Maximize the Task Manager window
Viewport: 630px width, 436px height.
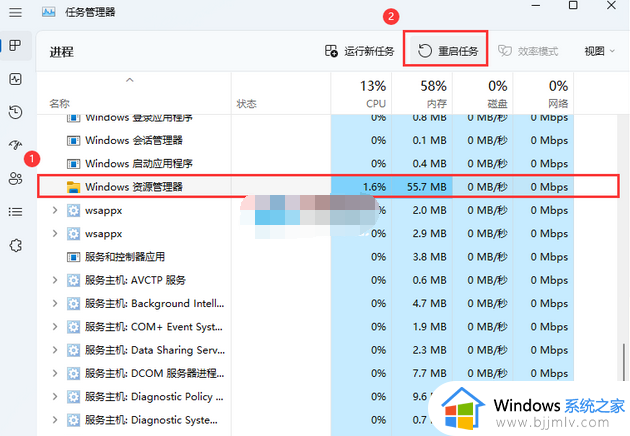tap(573, 6)
